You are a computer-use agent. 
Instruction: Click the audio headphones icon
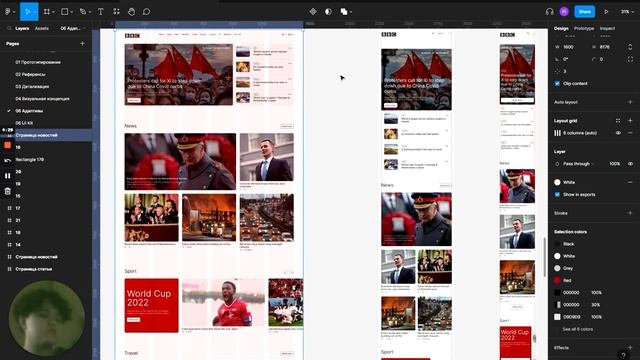pyautogui.click(x=549, y=12)
